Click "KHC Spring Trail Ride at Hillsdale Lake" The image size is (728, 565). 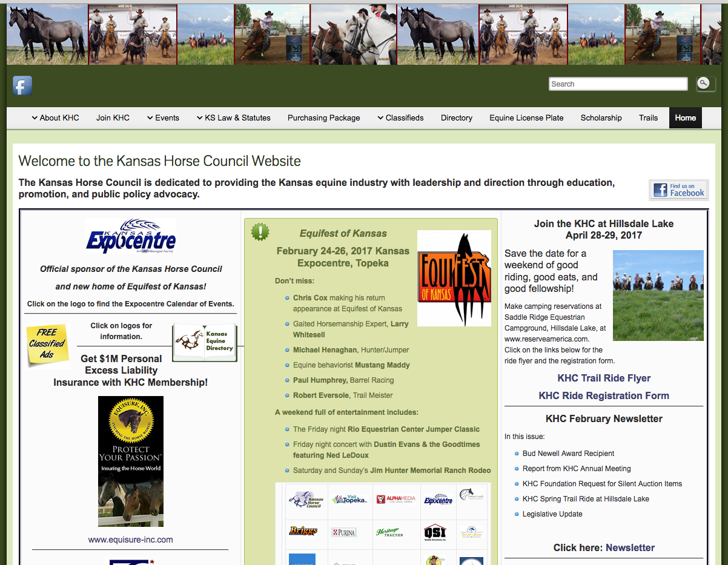coord(586,499)
